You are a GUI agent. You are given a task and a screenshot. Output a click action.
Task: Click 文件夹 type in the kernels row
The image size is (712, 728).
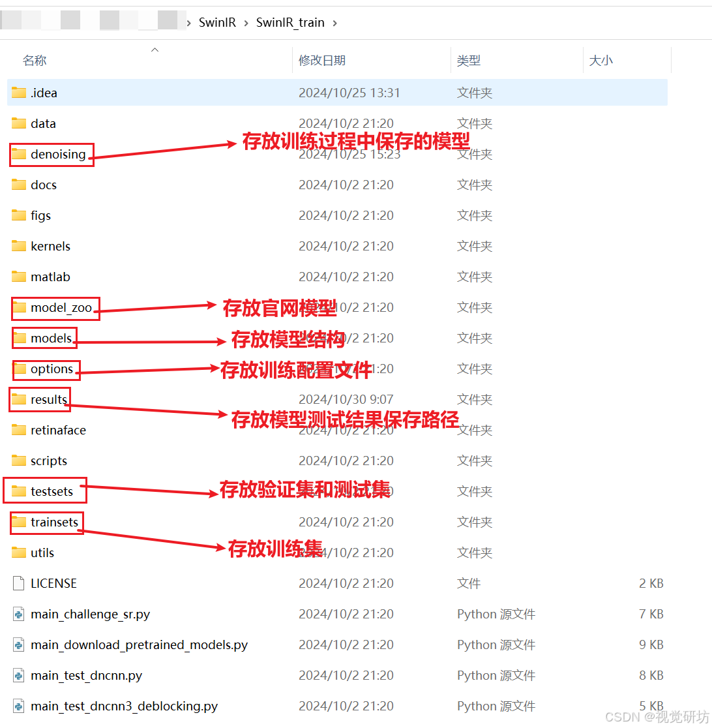[x=475, y=246]
